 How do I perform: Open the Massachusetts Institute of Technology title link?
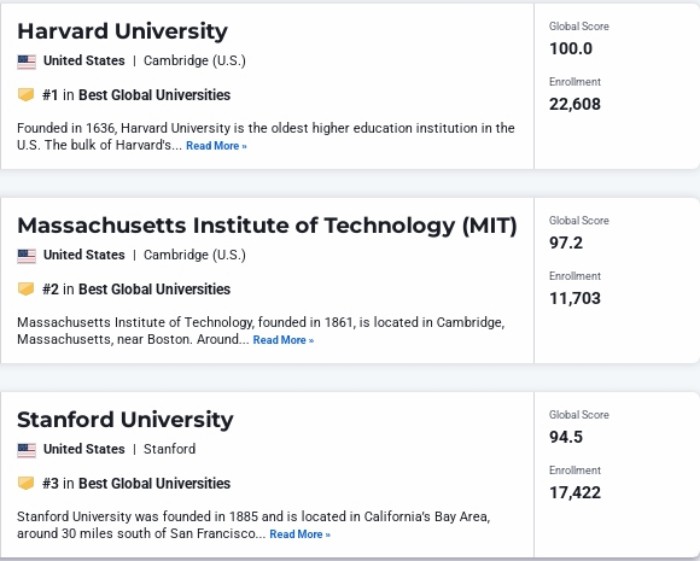pos(267,225)
